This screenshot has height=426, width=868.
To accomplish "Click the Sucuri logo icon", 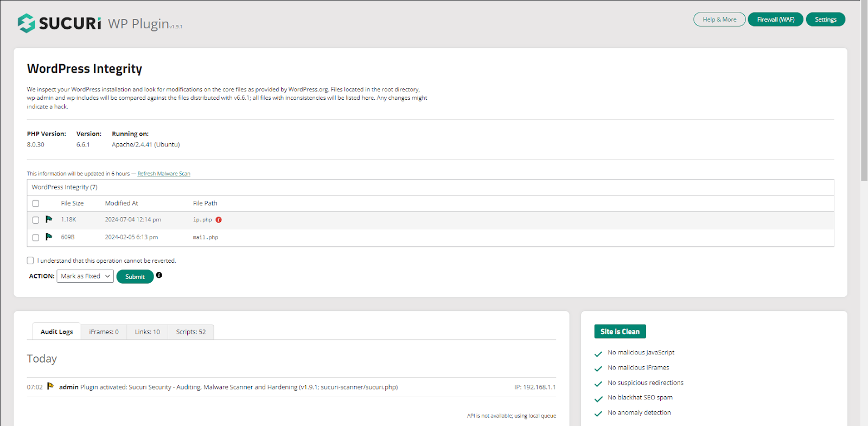I will (26, 23).
